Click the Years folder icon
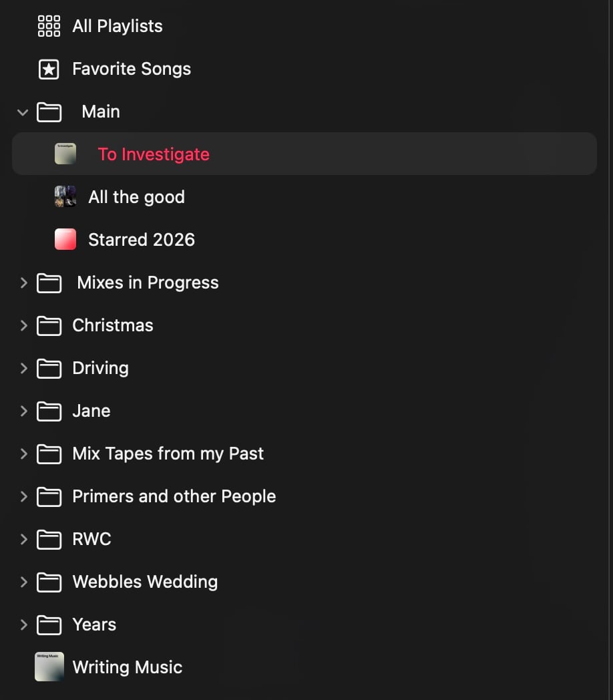Screen dimensions: 613x700 coord(49,625)
